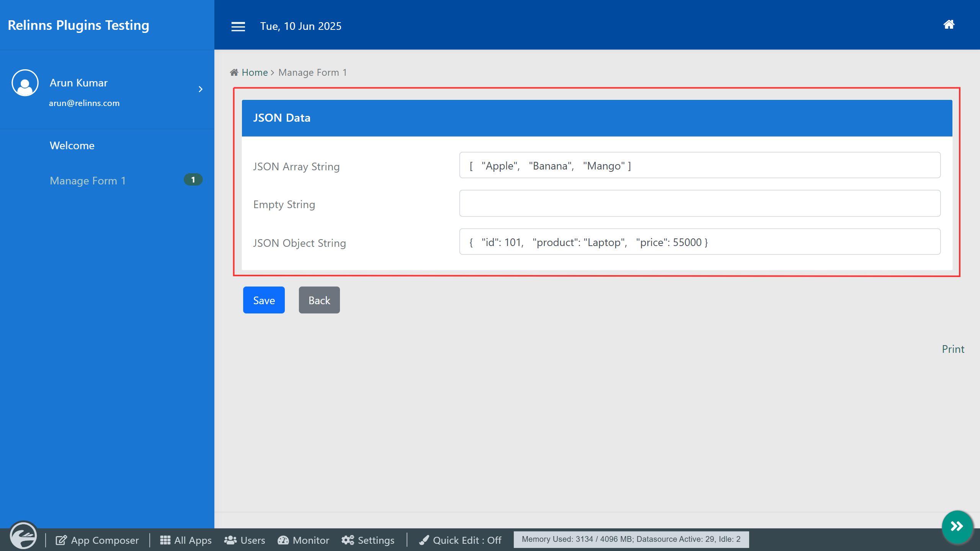
Task: Click the Back button
Action: click(319, 300)
